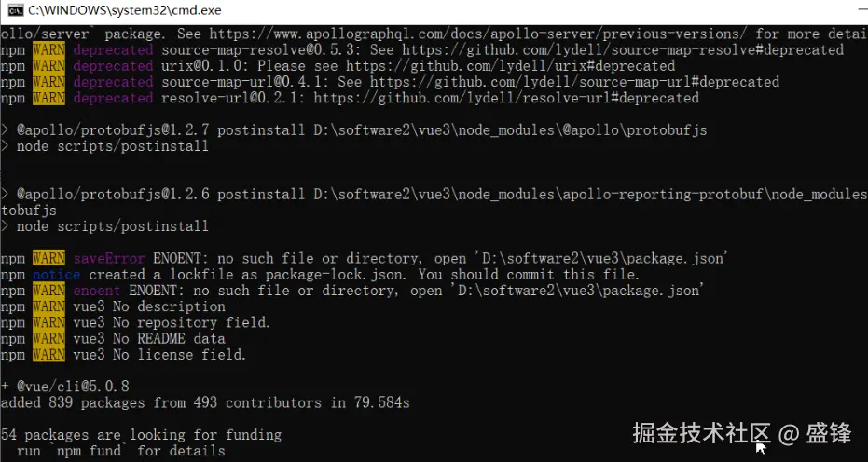Click the cmd.exe icon in title bar

(x=13, y=10)
